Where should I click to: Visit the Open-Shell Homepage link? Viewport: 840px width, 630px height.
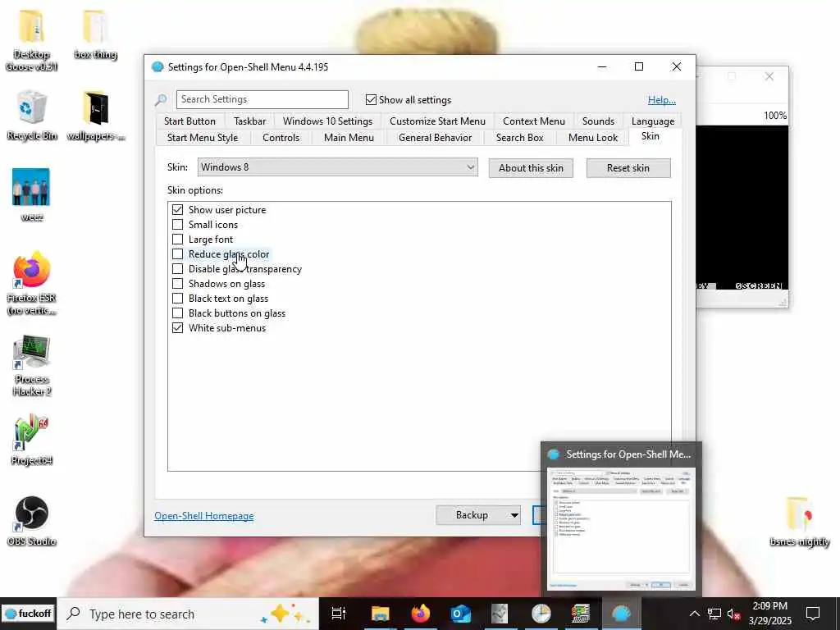(204, 516)
